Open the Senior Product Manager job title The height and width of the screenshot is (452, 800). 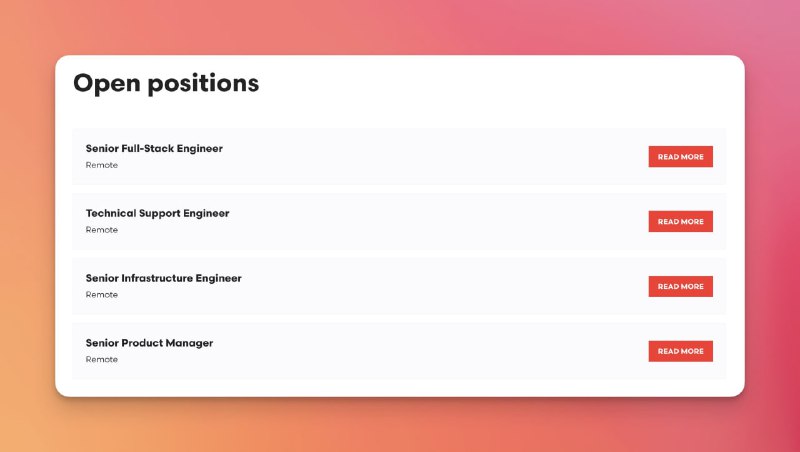(x=149, y=343)
